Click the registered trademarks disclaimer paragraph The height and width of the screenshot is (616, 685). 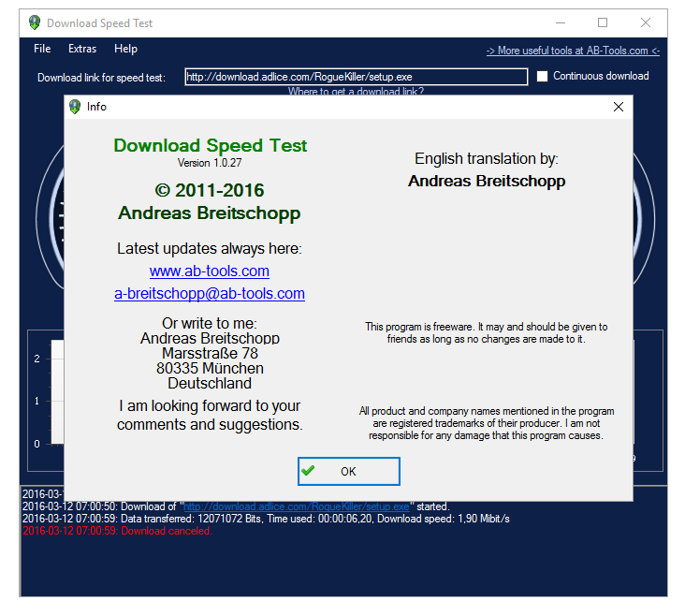[x=487, y=423]
